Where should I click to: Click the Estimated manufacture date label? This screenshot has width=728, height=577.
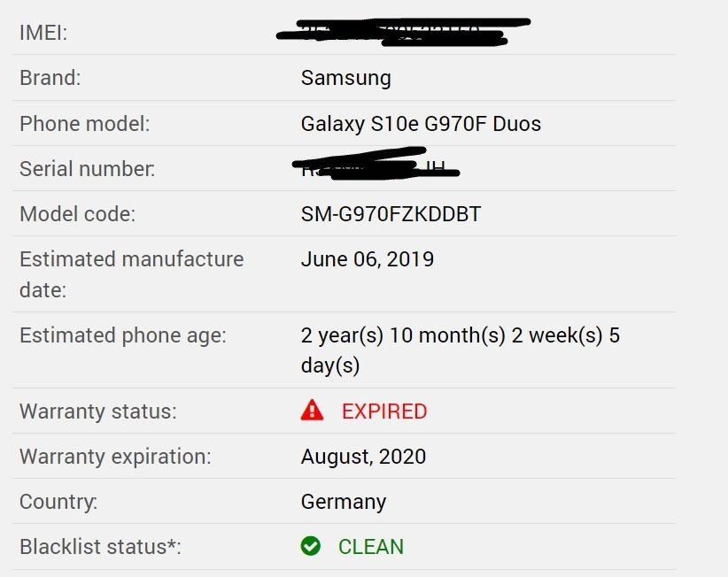(132, 274)
